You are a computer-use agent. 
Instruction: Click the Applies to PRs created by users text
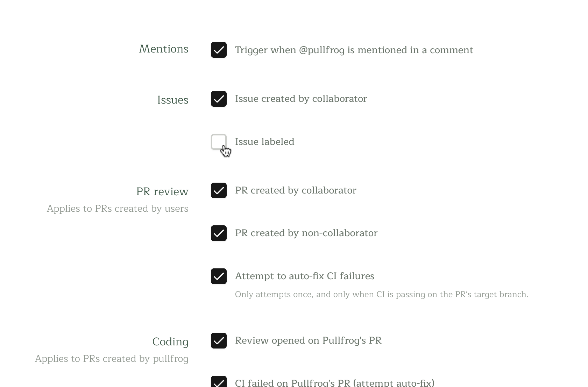118,209
